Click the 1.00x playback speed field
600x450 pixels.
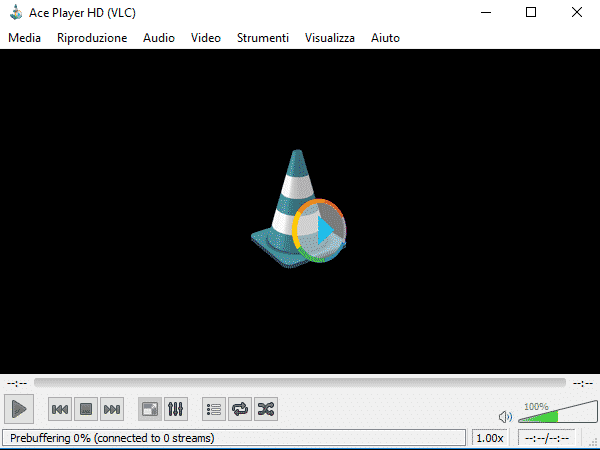[x=489, y=438]
